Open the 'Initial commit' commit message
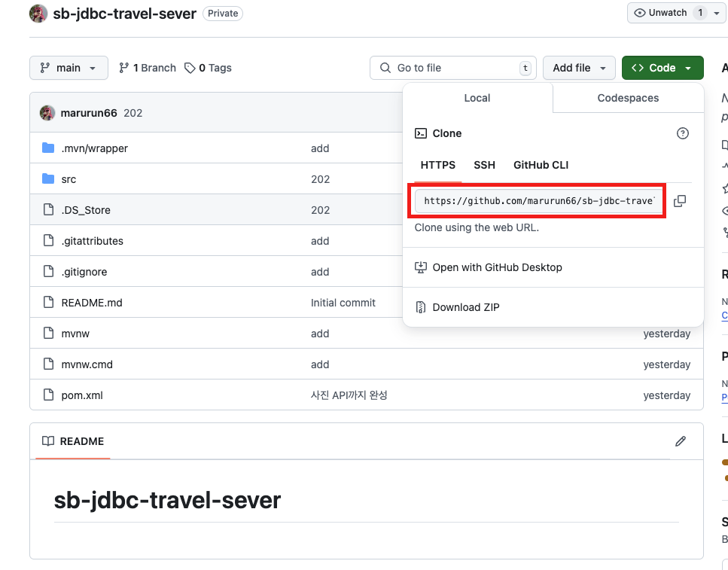Screen dimensions: 728x570 pos(343,303)
